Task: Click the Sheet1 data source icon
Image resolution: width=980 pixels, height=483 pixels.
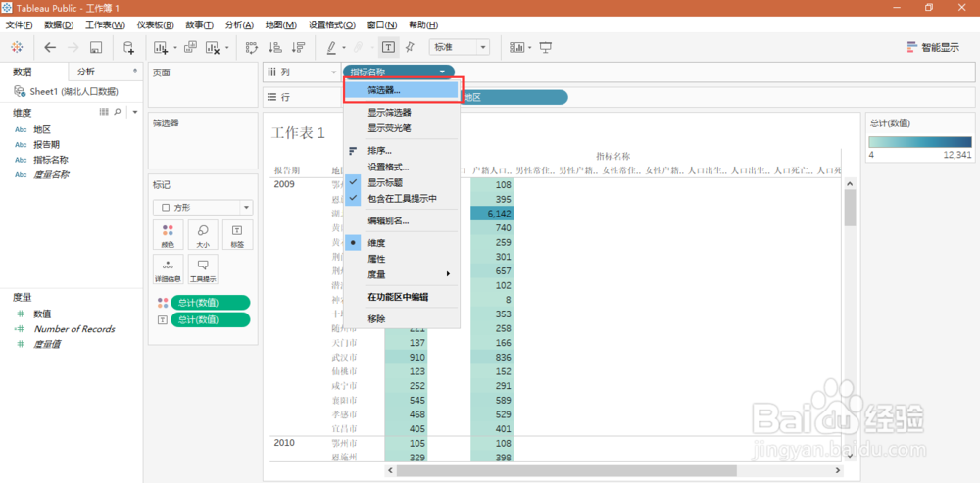Action: point(20,92)
